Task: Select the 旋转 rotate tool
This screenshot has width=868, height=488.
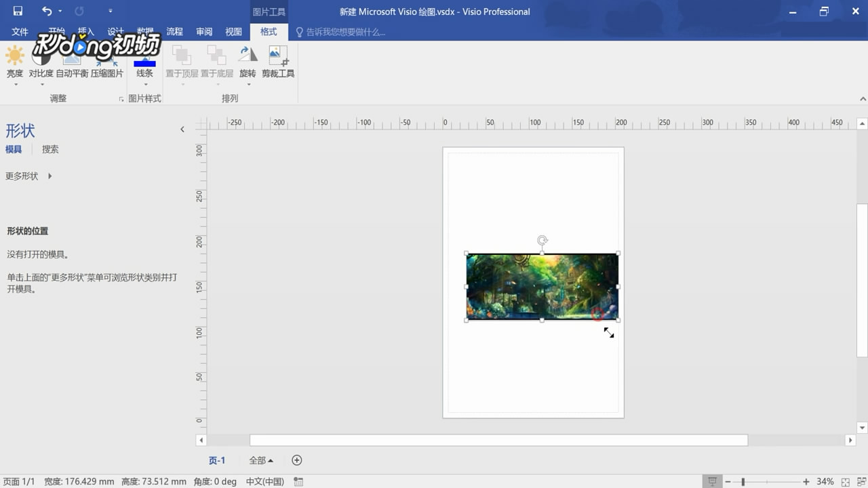Action: [x=248, y=62]
